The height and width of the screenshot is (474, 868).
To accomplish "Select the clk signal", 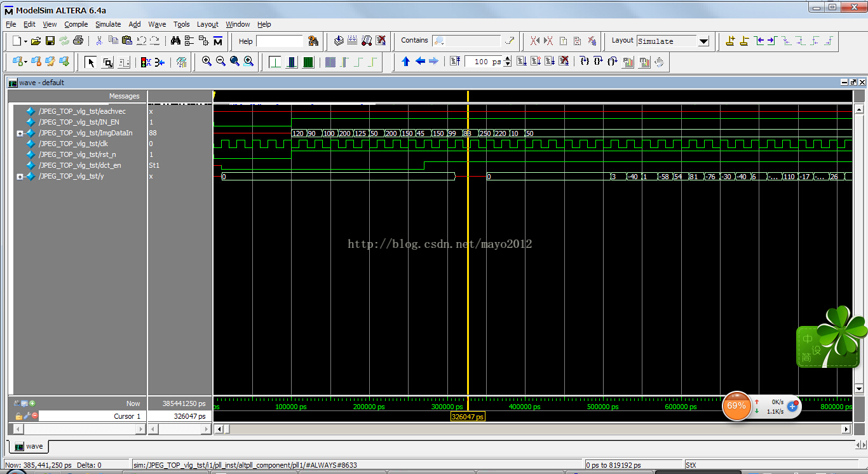I will click(x=74, y=144).
